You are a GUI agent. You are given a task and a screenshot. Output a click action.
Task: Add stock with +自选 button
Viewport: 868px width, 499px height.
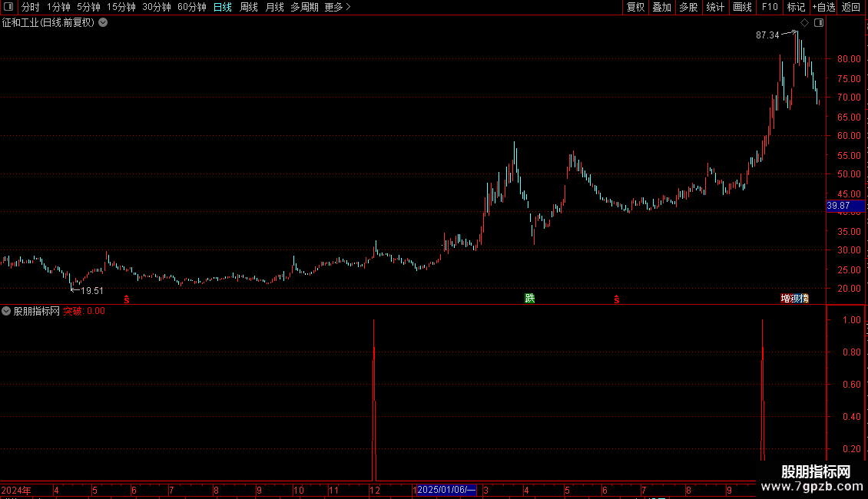823,7
